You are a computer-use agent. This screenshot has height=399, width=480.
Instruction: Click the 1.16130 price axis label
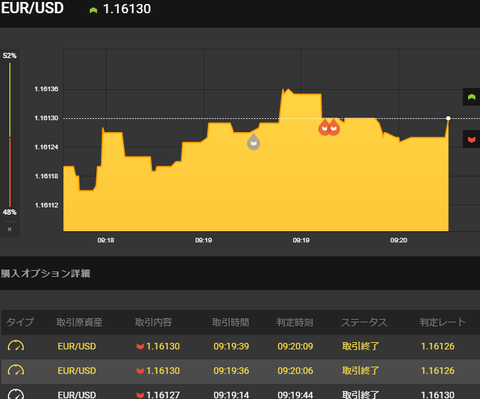click(x=46, y=118)
